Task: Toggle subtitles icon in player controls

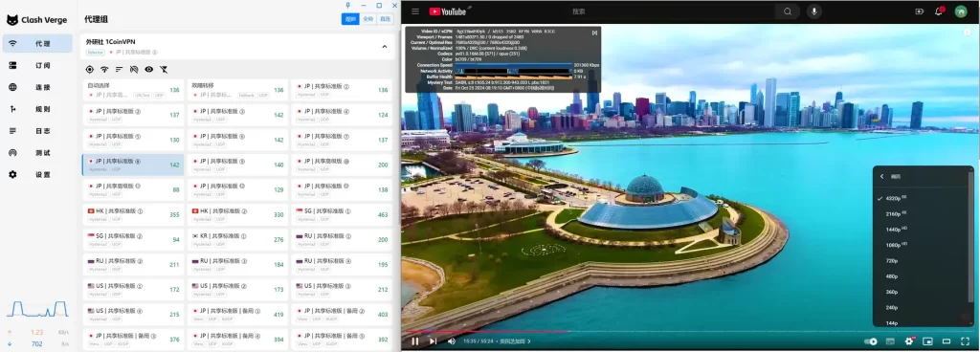Action: coord(890,341)
